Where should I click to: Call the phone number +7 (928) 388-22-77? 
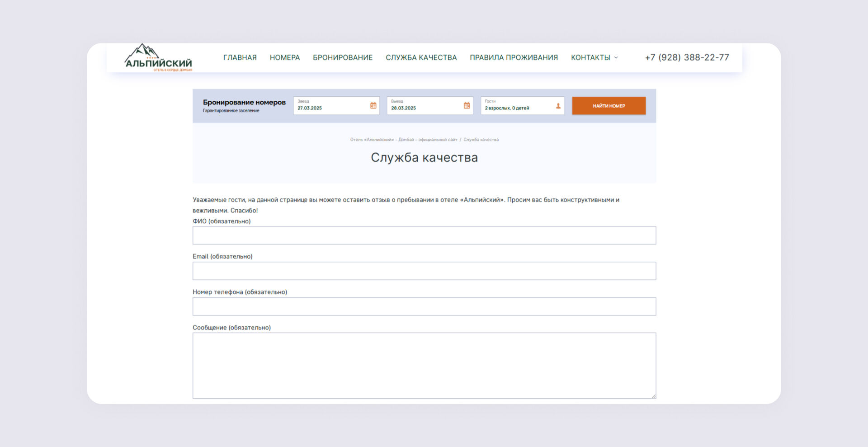pyautogui.click(x=687, y=57)
